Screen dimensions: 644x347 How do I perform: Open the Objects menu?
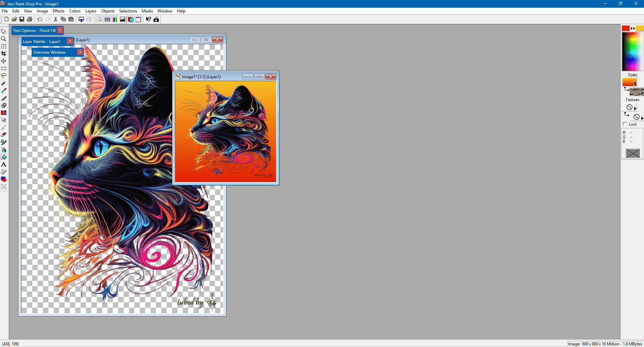(x=108, y=11)
